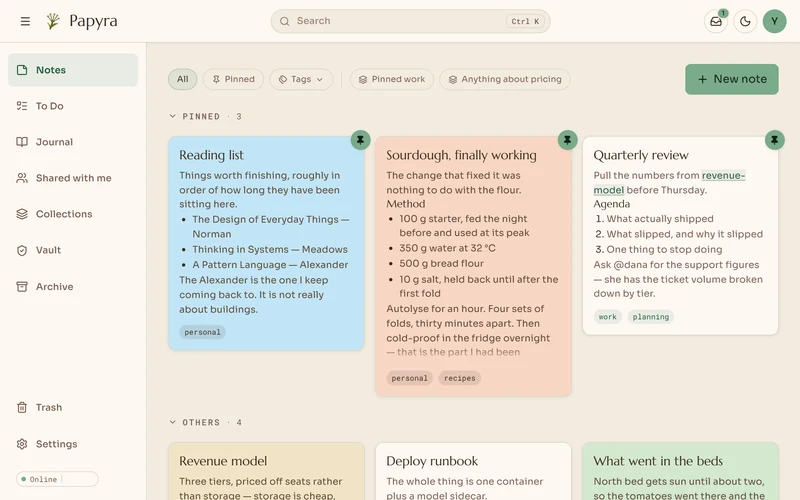The height and width of the screenshot is (500, 800).
Task: Open the inbox notifications icon
Action: 716,21
